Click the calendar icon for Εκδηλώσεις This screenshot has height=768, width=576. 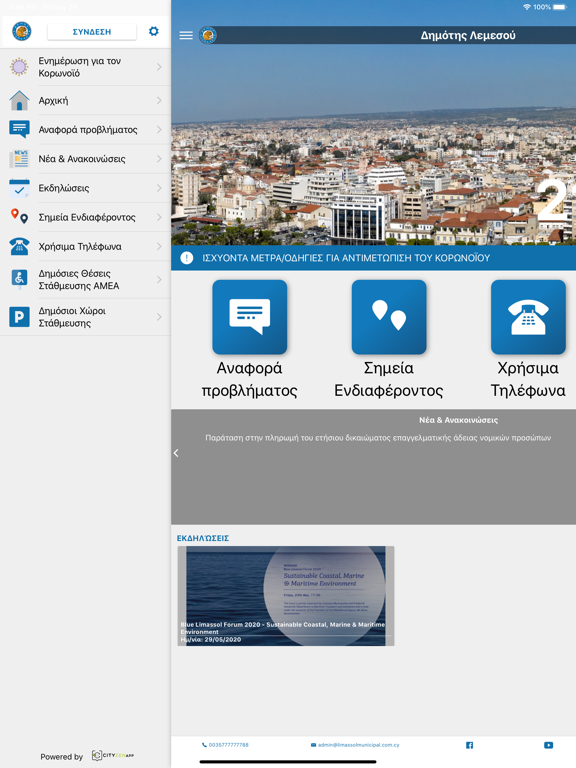click(19, 188)
